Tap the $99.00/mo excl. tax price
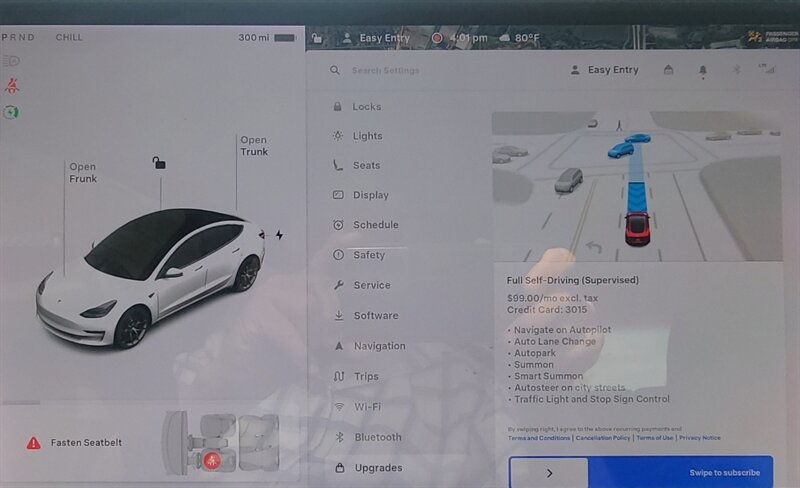Viewport: 800px width, 488px height. click(552, 298)
